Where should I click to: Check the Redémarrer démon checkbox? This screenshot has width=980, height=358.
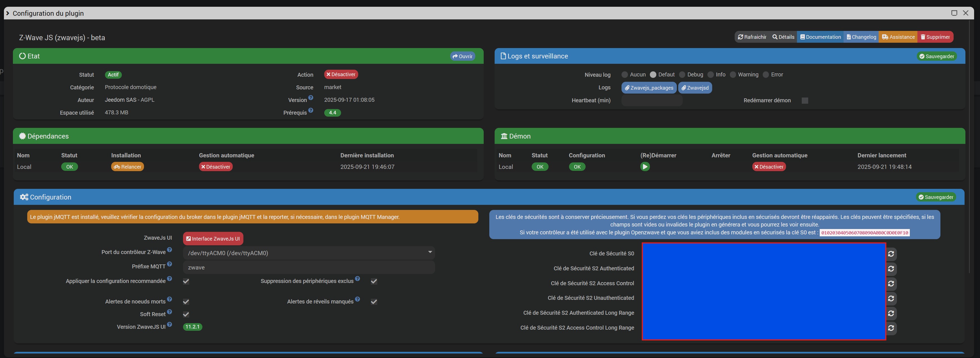click(805, 101)
